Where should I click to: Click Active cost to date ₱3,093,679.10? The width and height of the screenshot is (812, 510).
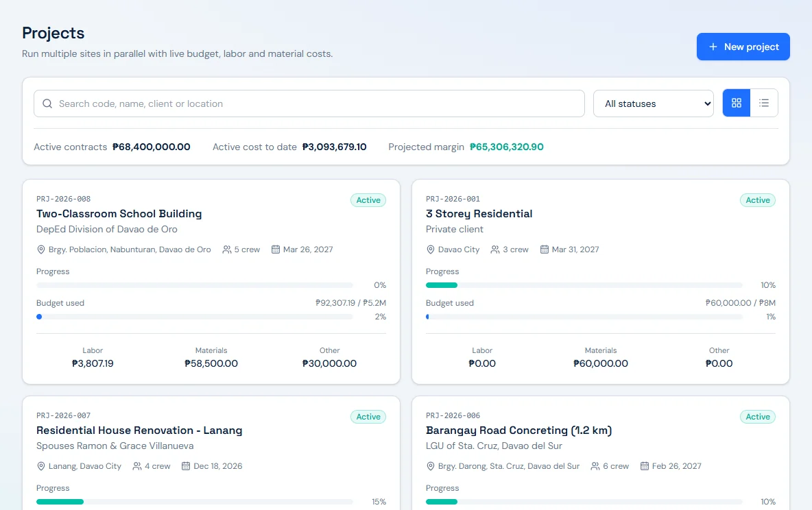(335, 147)
